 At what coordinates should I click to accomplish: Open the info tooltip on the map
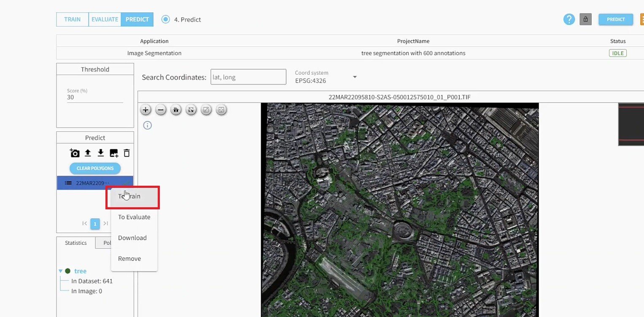coord(147,125)
